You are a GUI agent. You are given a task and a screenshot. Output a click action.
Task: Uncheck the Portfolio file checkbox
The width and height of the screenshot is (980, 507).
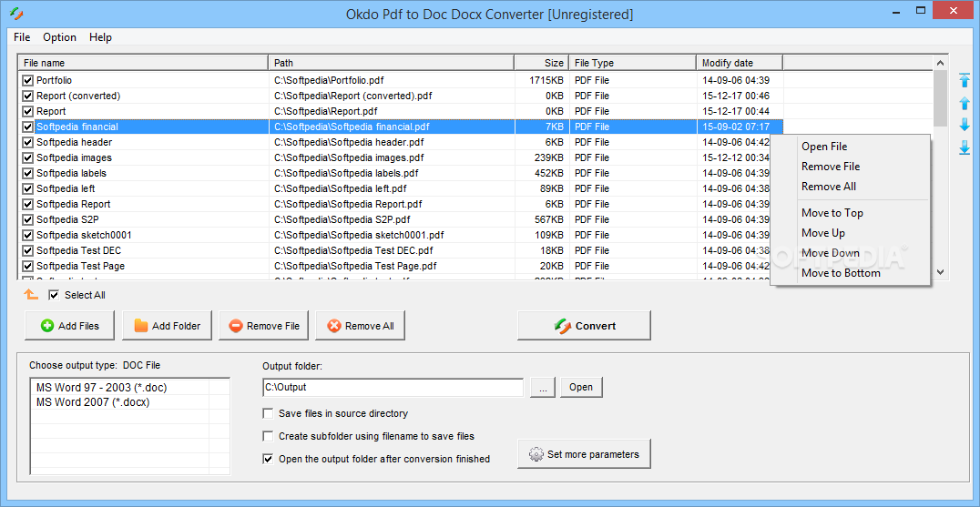tap(27, 80)
